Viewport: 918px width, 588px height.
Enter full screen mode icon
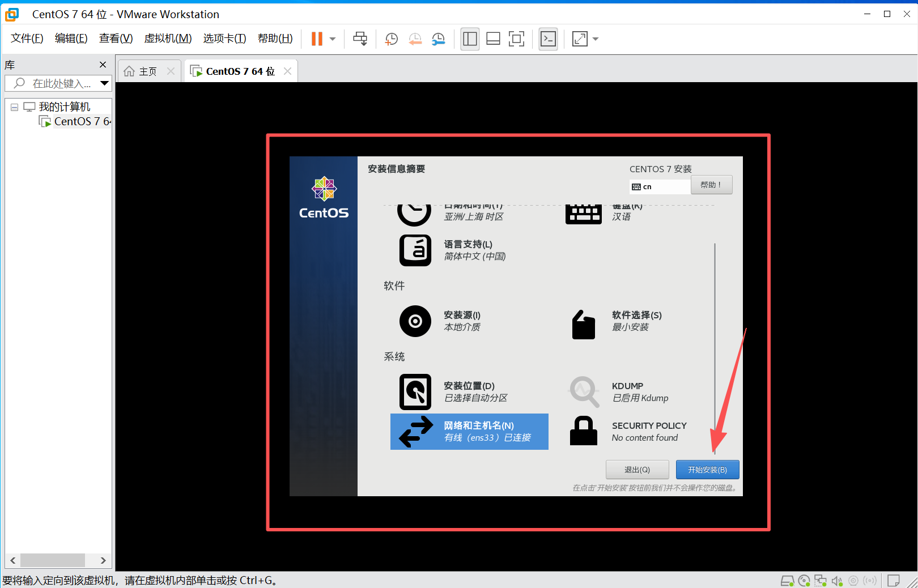pyautogui.click(x=516, y=39)
